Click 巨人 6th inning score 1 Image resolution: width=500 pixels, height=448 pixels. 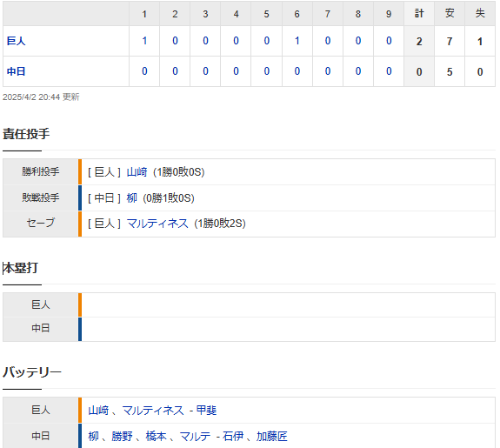(297, 41)
